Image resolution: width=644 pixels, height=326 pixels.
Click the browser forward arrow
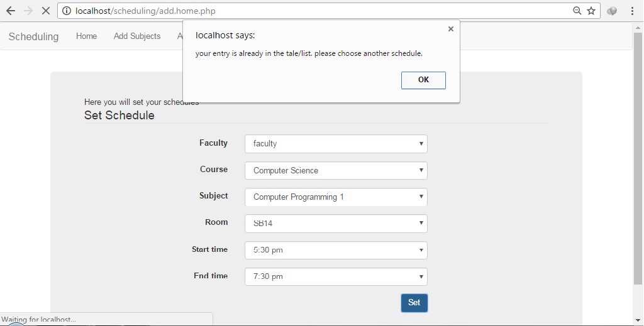click(28, 11)
